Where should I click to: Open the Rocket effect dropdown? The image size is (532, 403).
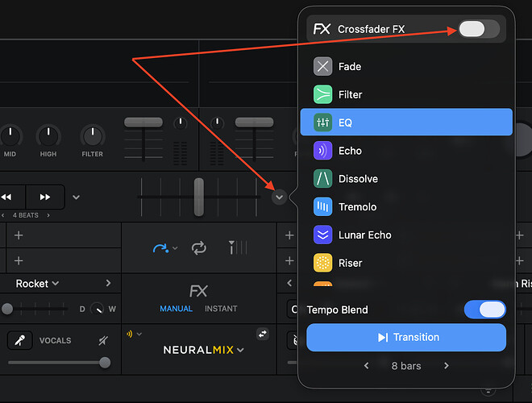point(37,283)
